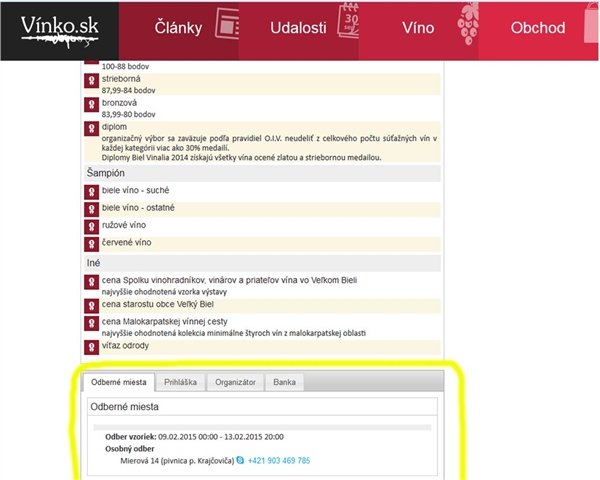
Task: Select the text 100-88 bodov
Action: [x=125, y=67]
